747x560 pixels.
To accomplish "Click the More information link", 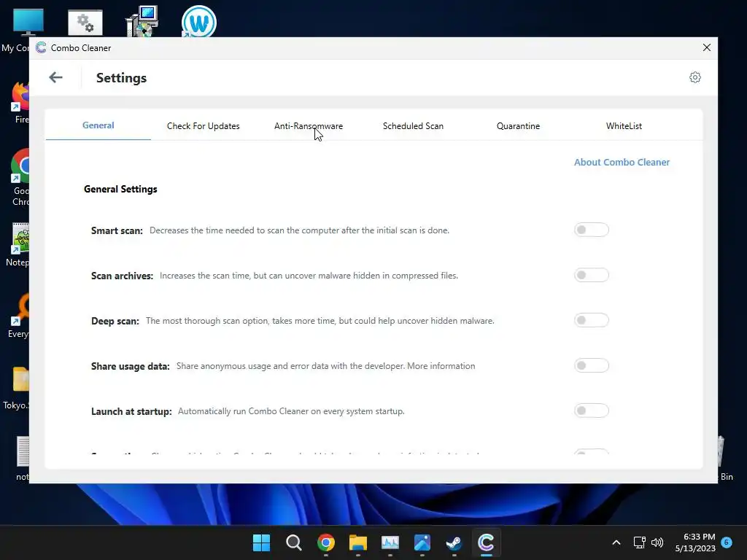I will [x=441, y=366].
